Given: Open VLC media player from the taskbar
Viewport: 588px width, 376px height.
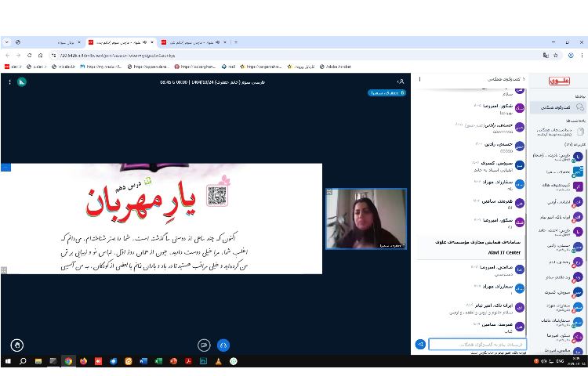Looking at the screenshot, I should point(218,361).
